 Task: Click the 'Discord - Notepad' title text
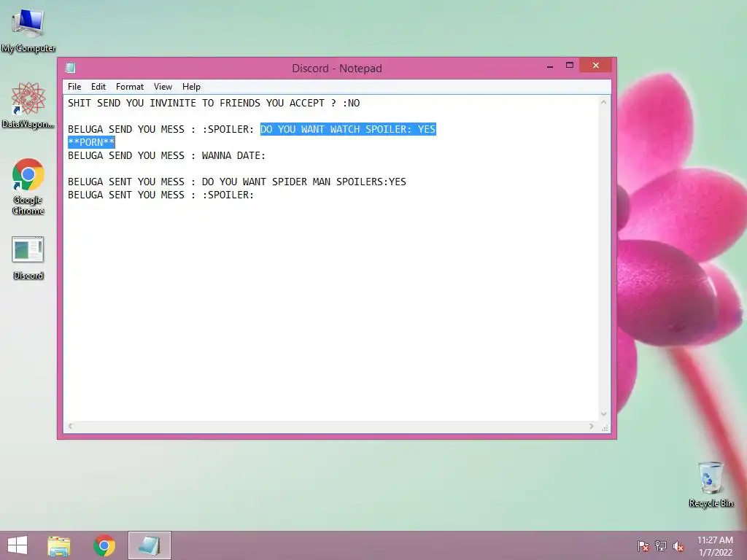pyautogui.click(x=337, y=69)
